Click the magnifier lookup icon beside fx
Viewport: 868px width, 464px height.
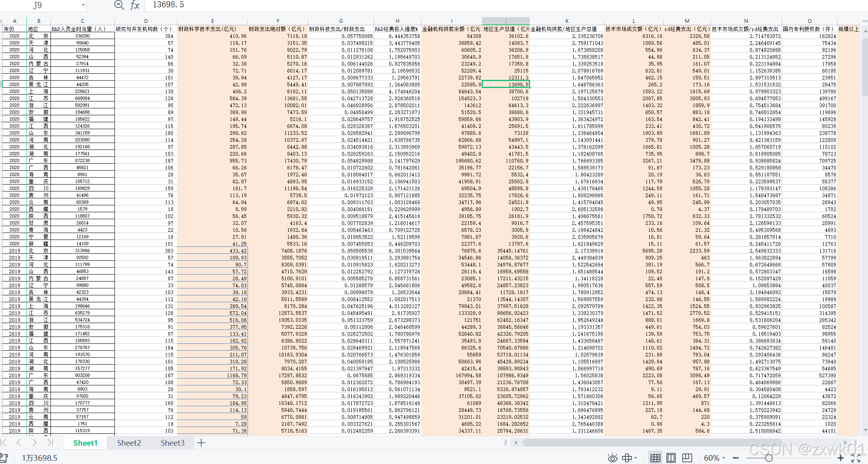click(x=119, y=5)
